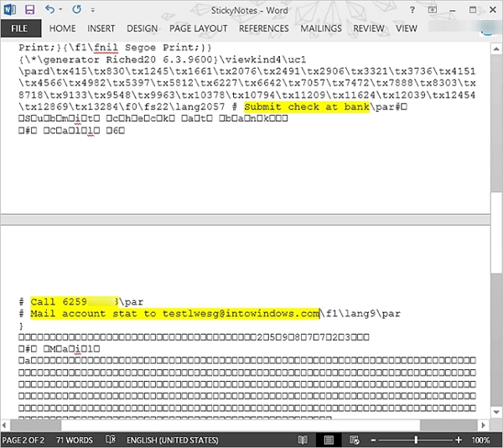Image resolution: width=503 pixels, height=448 pixels.
Task: Switch to Print Layout view
Action: coord(329,440)
